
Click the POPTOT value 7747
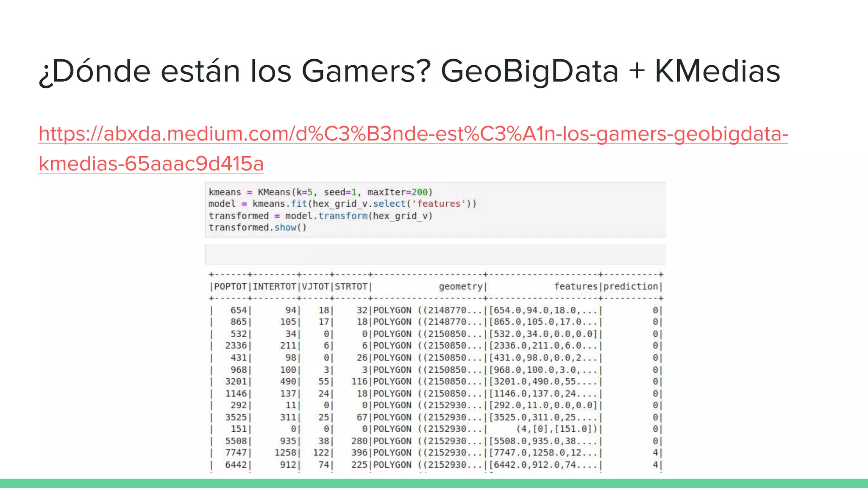(236, 452)
